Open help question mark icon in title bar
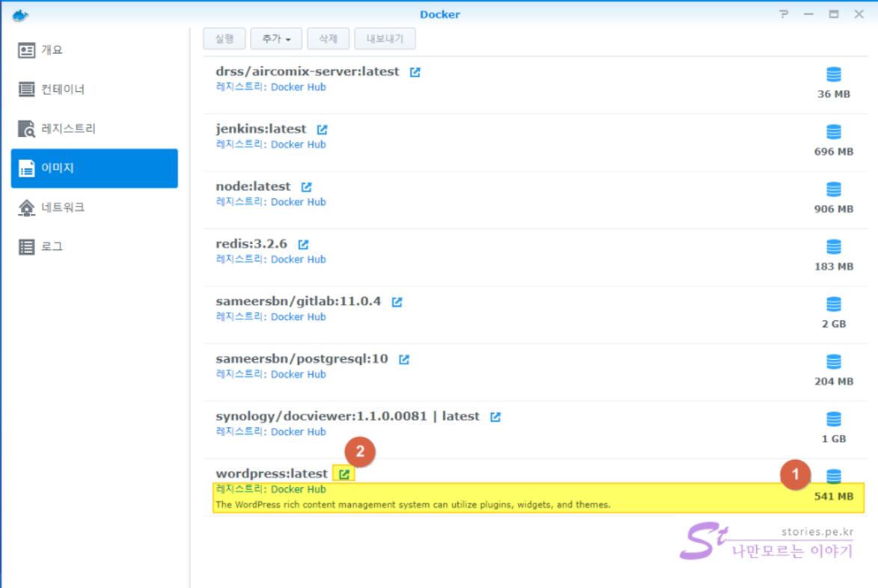 783,14
